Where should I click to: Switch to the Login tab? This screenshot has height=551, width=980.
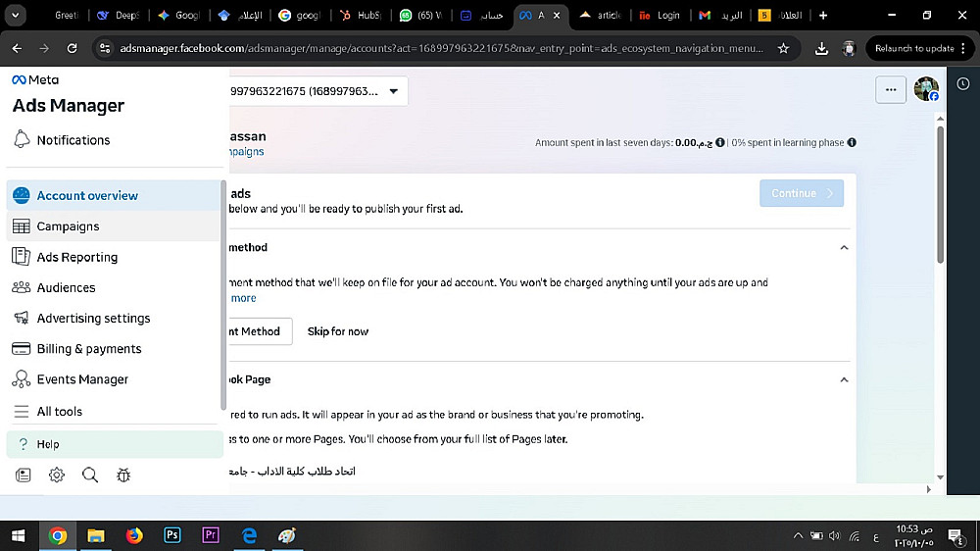click(660, 15)
